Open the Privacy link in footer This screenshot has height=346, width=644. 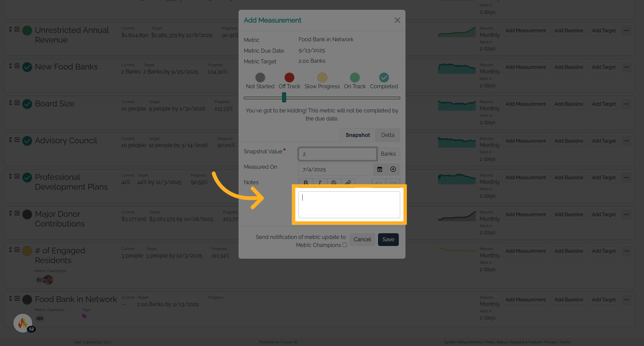pyautogui.click(x=550, y=342)
